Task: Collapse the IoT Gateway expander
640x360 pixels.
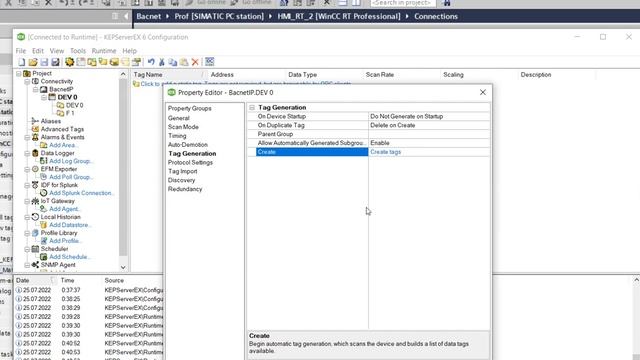Action: point(27,201)
